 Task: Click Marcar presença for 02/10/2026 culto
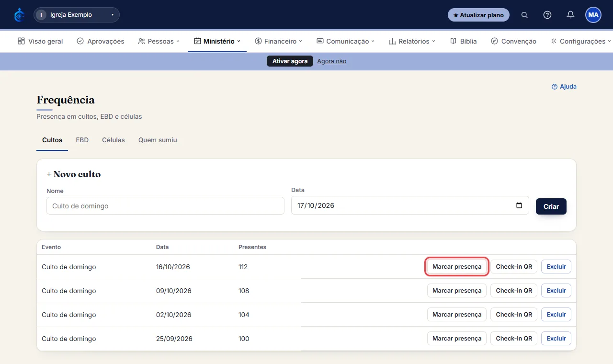(457, 315)
